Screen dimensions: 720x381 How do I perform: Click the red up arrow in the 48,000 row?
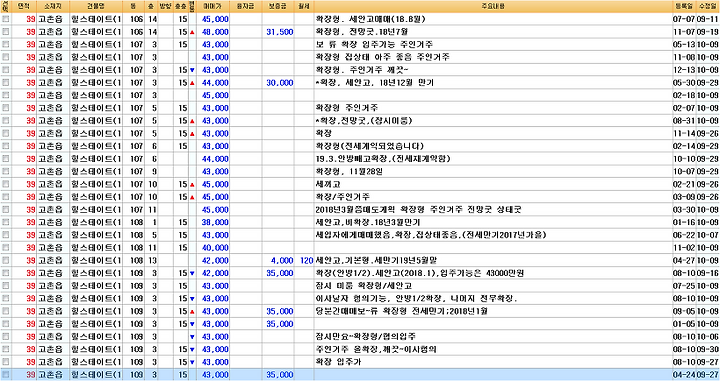192,33
